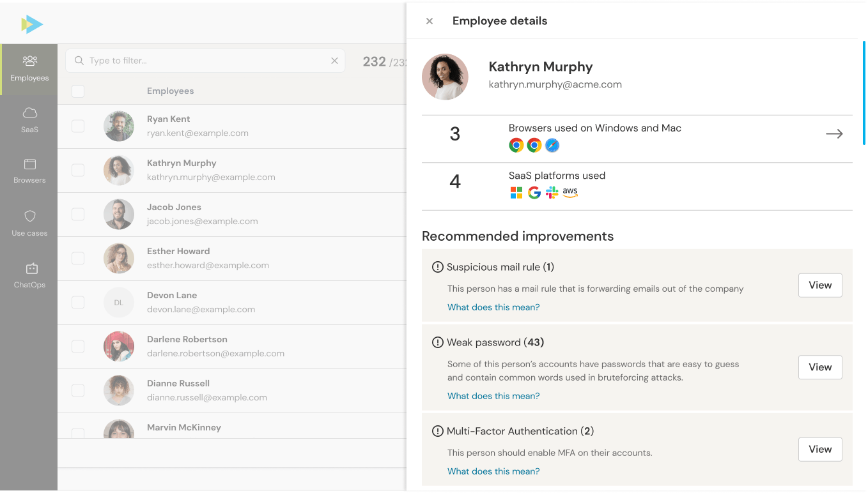The width and height of the screenshot is (868, 493).
Task: View the Suspicious mail rule issue
Action: point(820,285)
